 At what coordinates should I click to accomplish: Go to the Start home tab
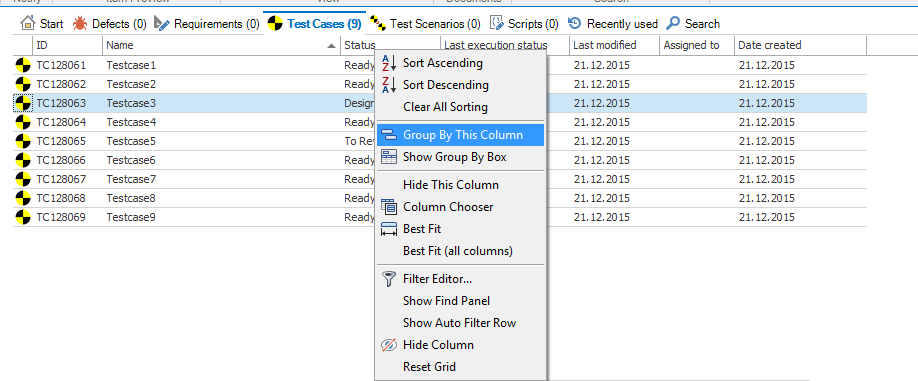coord(42,24)
